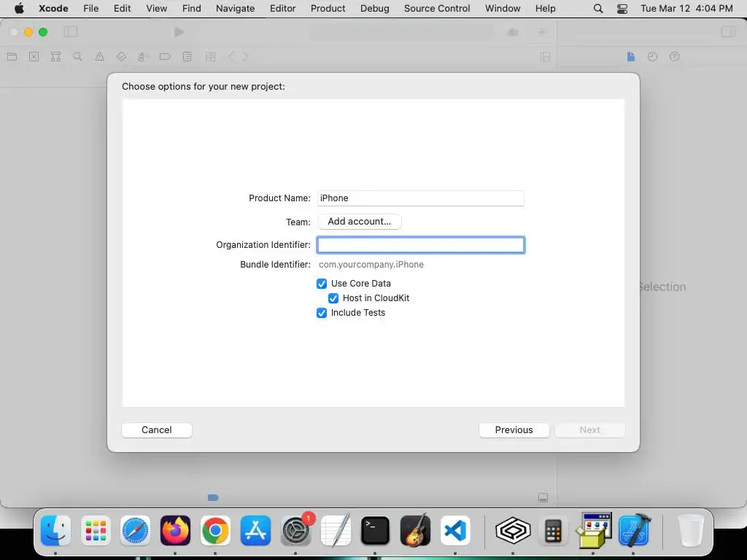Open Finder from the Dock

click(55, 531)
